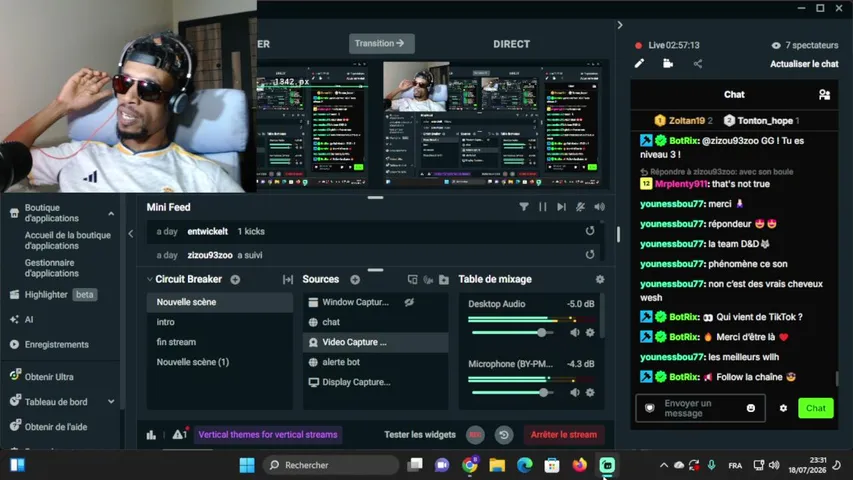Open Windows Start menu in taskbar

[x=247, y=465]
